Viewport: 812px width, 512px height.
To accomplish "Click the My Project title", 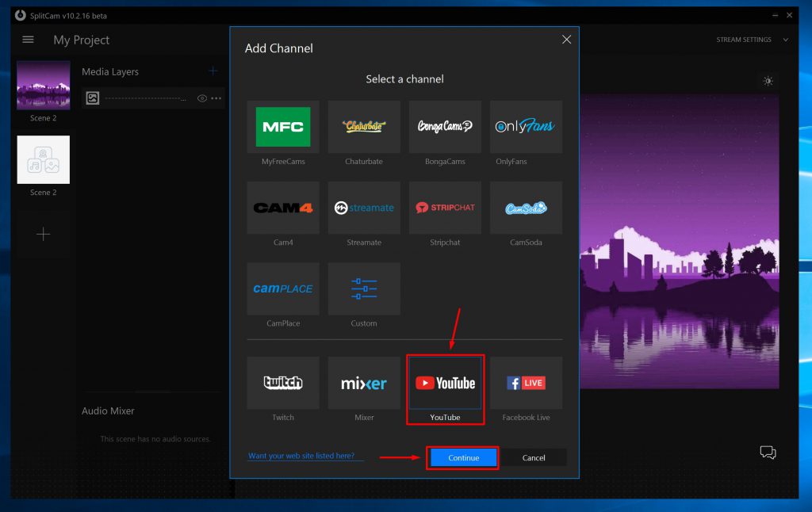I will pos(82,40).
